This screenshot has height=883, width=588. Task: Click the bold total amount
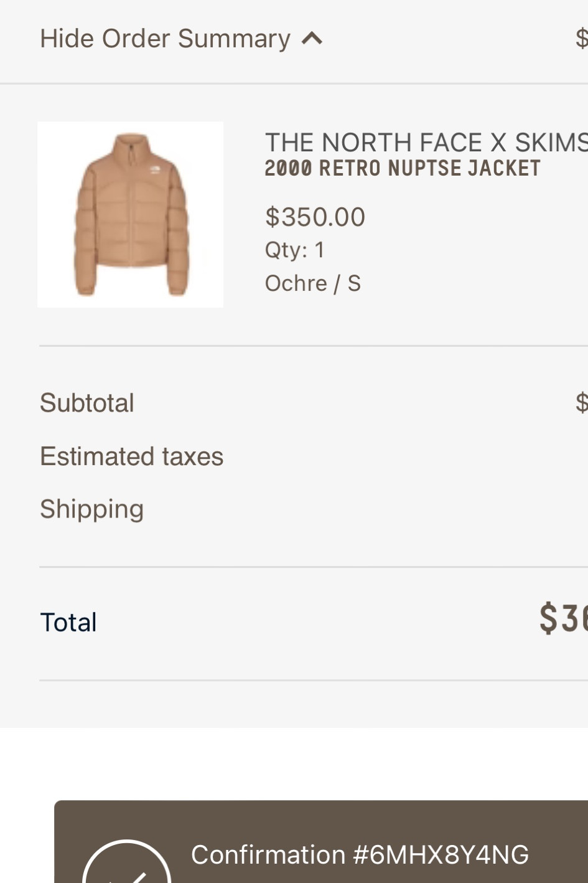click(x=564, y=618)
